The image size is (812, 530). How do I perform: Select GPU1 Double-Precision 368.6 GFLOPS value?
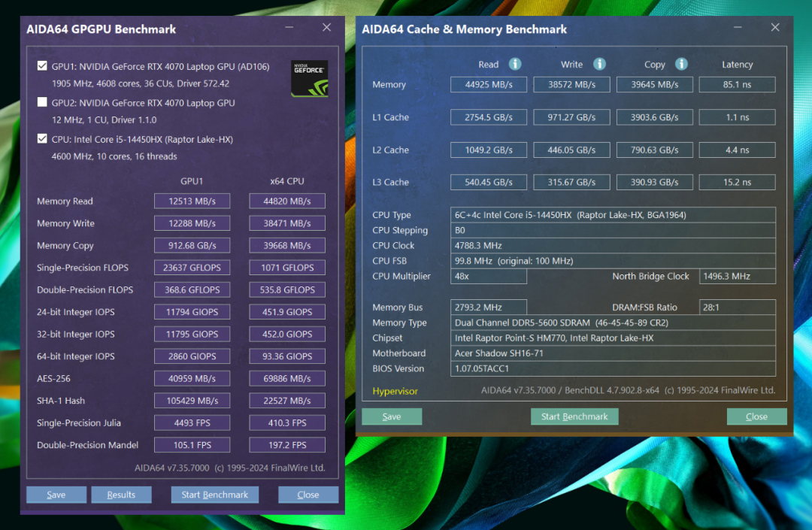(192, 290)
